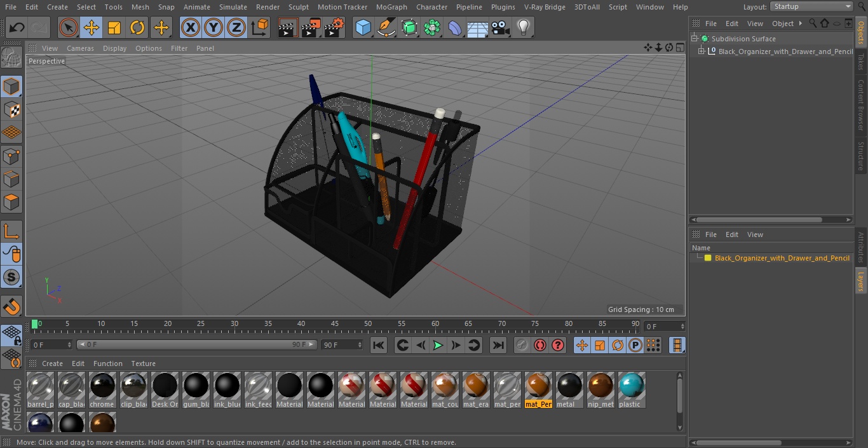
Task: Add a Cube primitive object
Action: coord(363,27)
